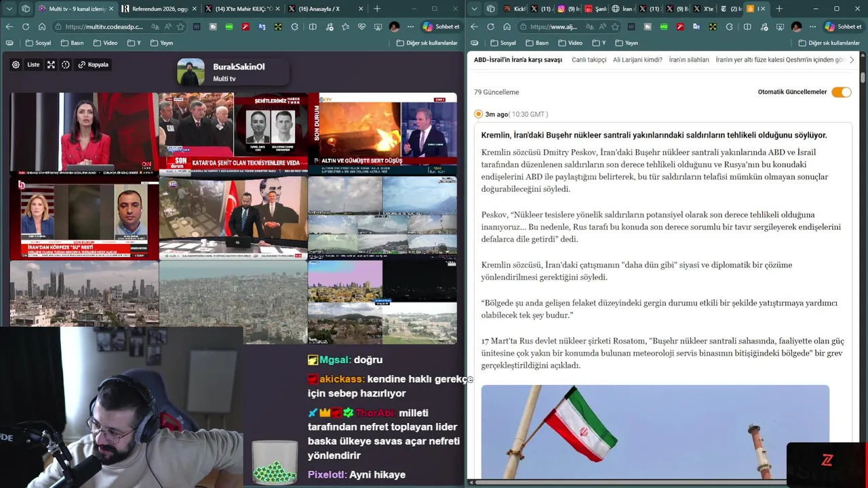Click split screen icon in right window
868x488 pixels.
747,26
